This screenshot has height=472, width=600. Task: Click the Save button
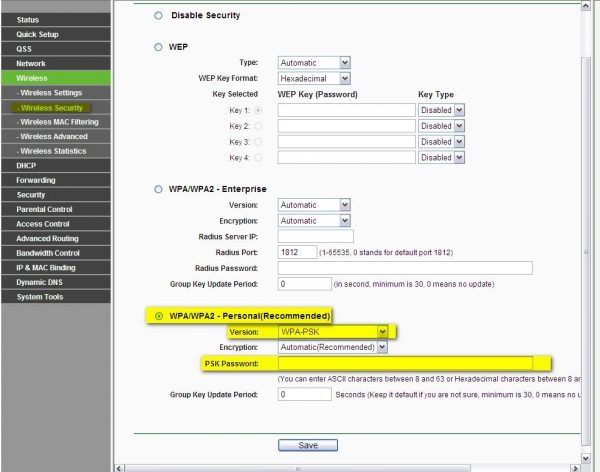(x=308, y=445)
